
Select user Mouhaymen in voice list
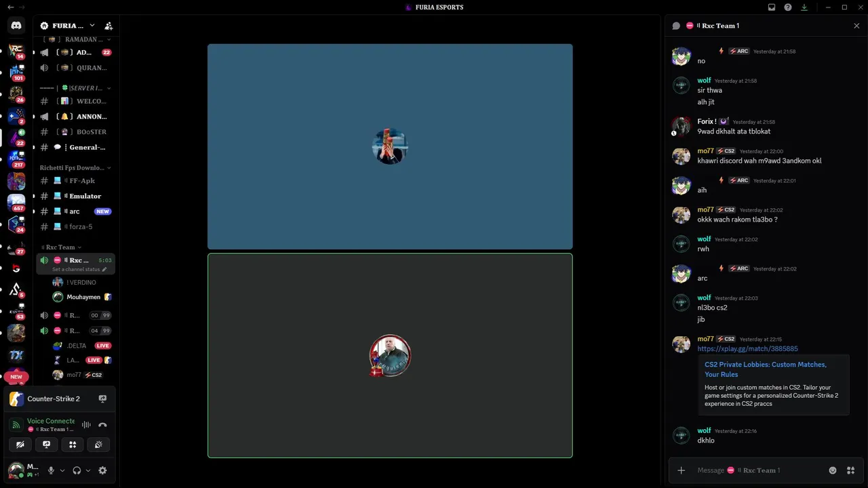click(x=83, y=297)
